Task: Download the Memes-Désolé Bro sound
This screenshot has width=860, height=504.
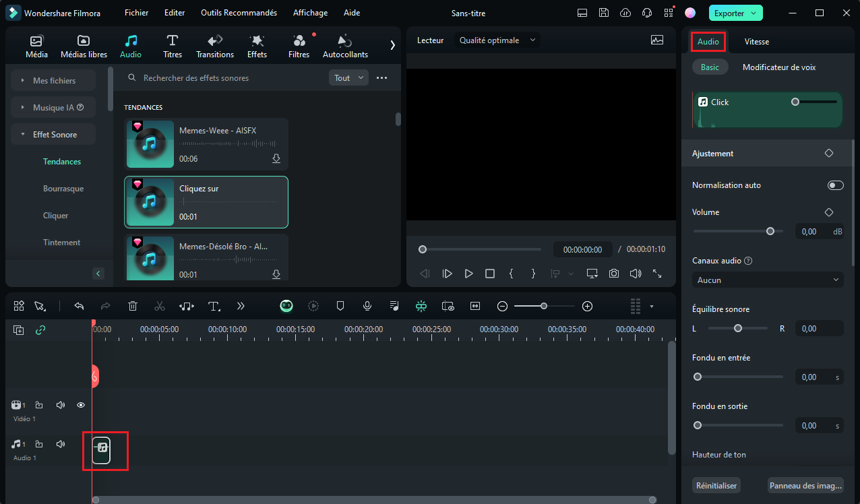Action: [x=276, y=275]
